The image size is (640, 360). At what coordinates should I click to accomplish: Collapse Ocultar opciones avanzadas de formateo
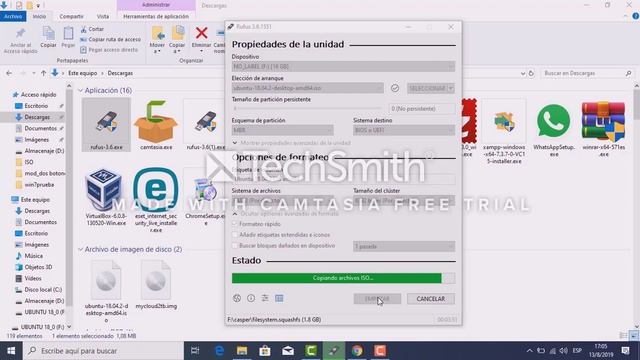coord(286,213)
